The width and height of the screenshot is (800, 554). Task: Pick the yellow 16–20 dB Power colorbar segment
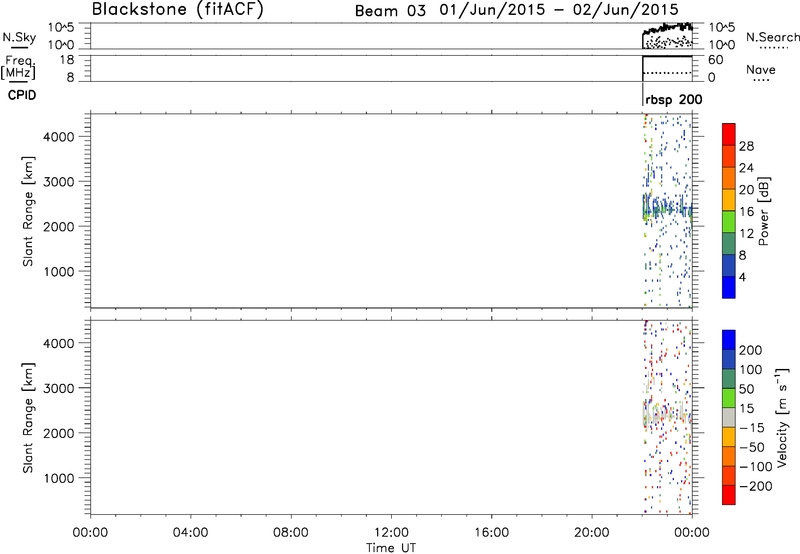click(x=729, y=200)
